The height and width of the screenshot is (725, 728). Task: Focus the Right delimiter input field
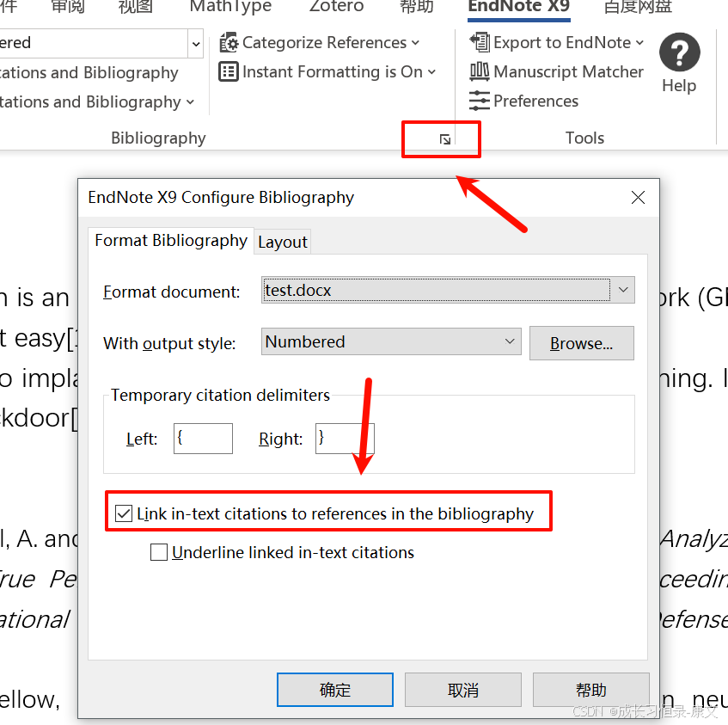(x=345, y=439)
